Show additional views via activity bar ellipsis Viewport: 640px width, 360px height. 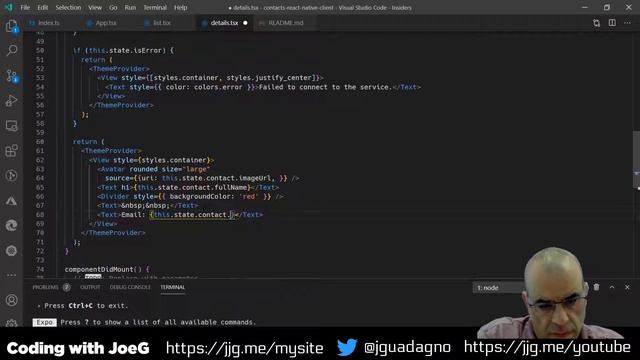click(11, 275)
